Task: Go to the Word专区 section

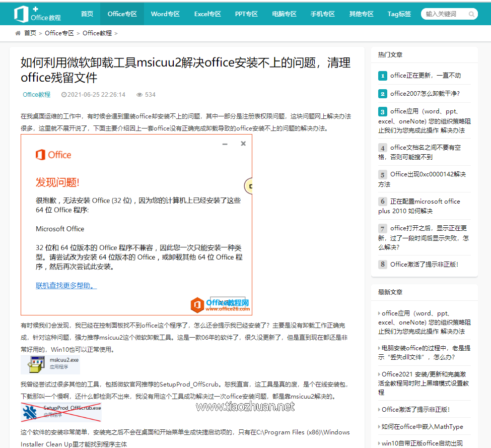Action: (165, 14)
